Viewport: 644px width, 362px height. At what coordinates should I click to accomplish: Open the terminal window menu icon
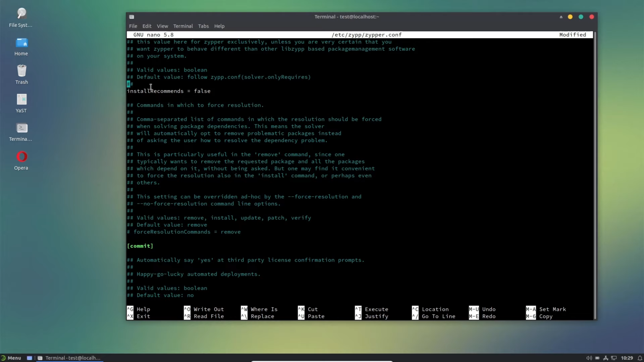[132, 17]
